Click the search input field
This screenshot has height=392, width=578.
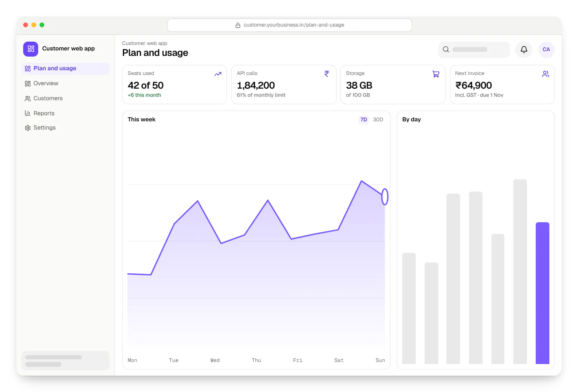click(x=474, y=50)
